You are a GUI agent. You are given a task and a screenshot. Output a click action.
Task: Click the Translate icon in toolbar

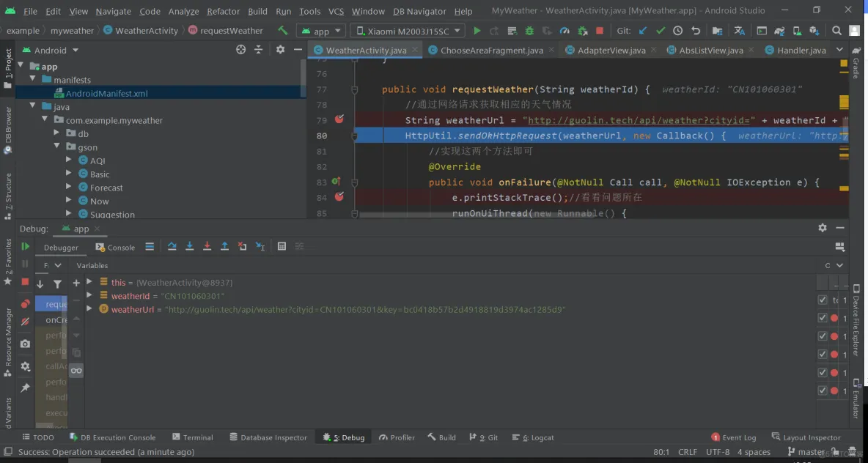739,31
